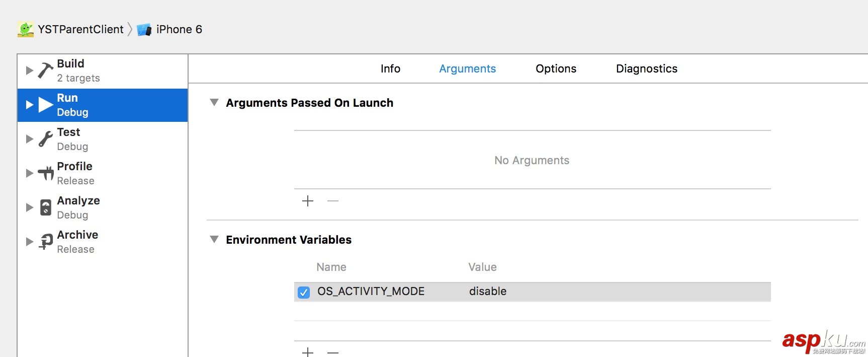Remove launch argument with minus button
This screenshot has width=868, height=357.
pyautogui.click(x=333, y=201)
